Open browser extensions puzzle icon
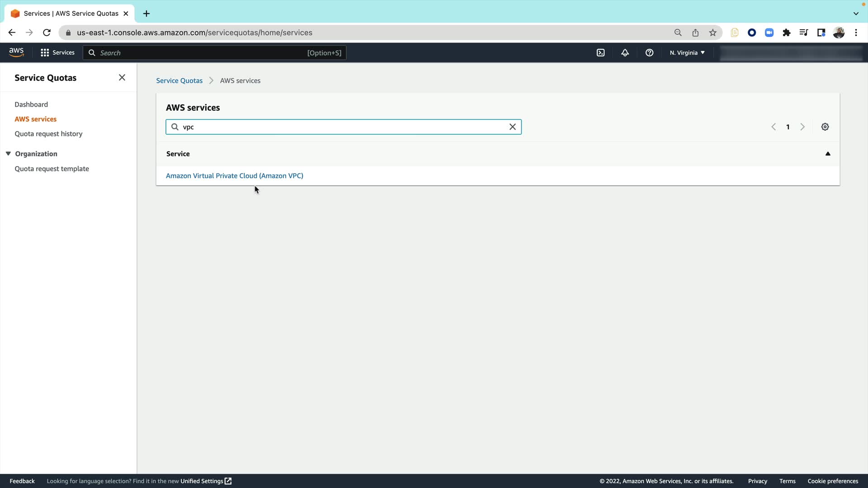This screenshot has width=868, height=488. pos(787,33)
